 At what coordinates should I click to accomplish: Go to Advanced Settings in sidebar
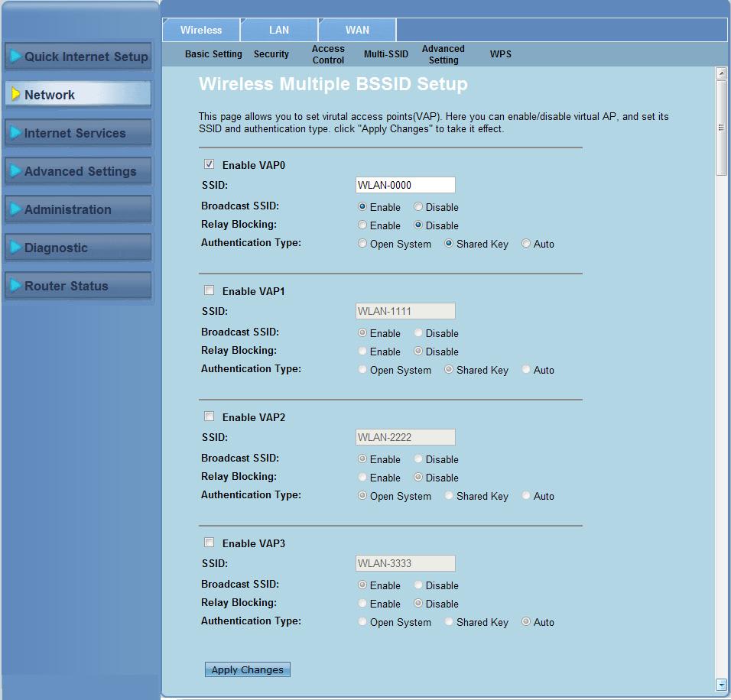point(78,171)
